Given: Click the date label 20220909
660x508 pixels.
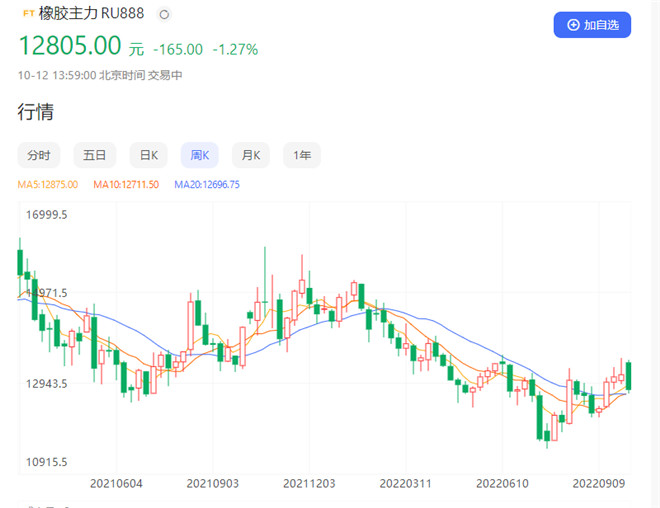Looking at the screenshot, I should [x=599, y=484].
